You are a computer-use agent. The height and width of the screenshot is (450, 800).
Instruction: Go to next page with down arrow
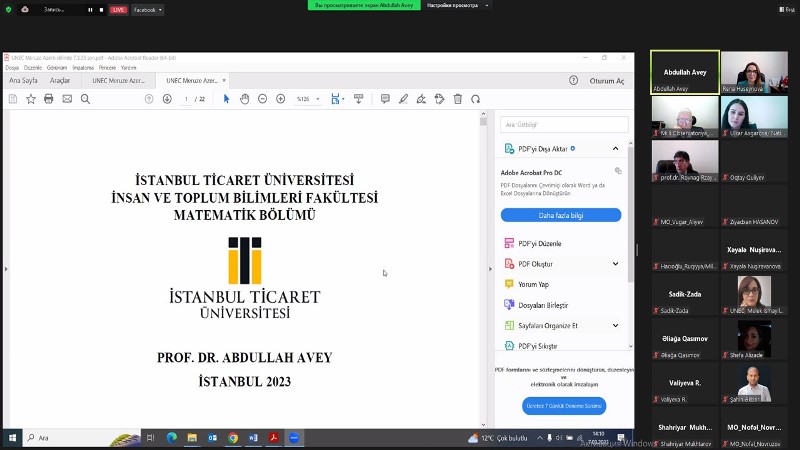click(x=167, y=99)
